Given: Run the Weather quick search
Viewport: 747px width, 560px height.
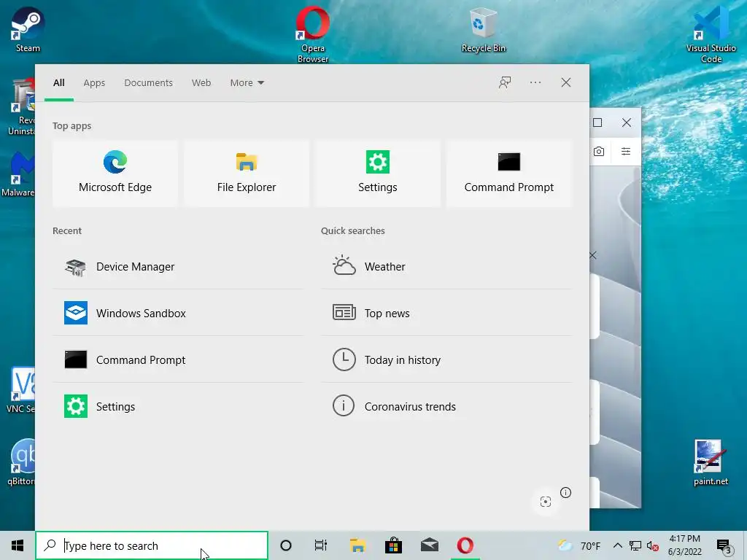Looking at the screenshot, I should click(x=446, y=267).
